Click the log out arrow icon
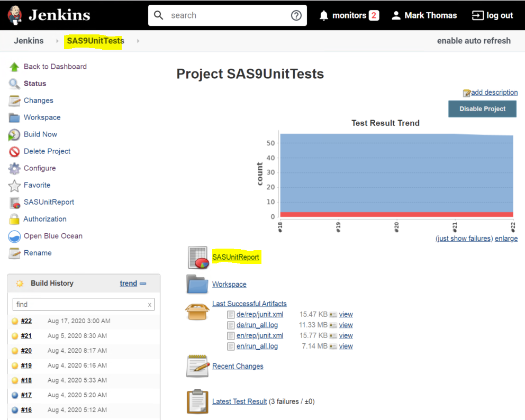This screenshot has width=525, height=420. click(x=478, y=15)
